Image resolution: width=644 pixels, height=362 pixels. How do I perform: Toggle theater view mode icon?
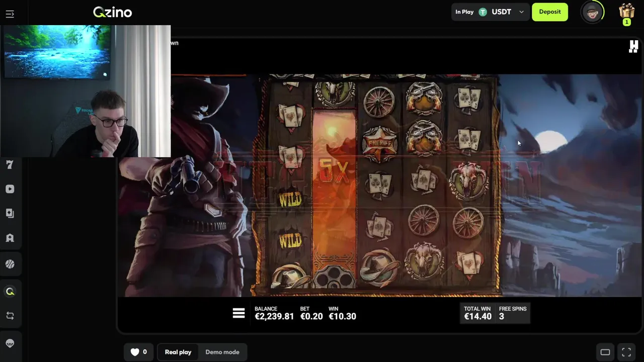[x=605, y=352]
